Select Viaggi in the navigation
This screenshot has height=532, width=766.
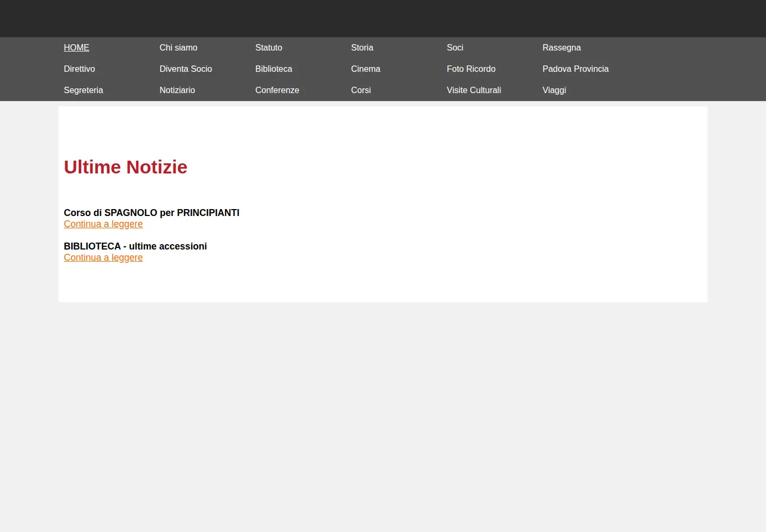(554, 90)
